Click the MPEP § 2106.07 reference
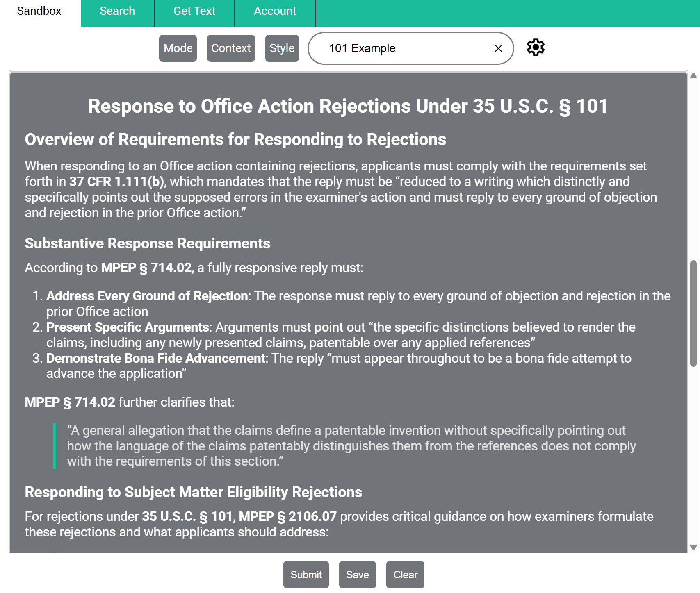Viewport: 700px width, 593px height. coord(288,516)
